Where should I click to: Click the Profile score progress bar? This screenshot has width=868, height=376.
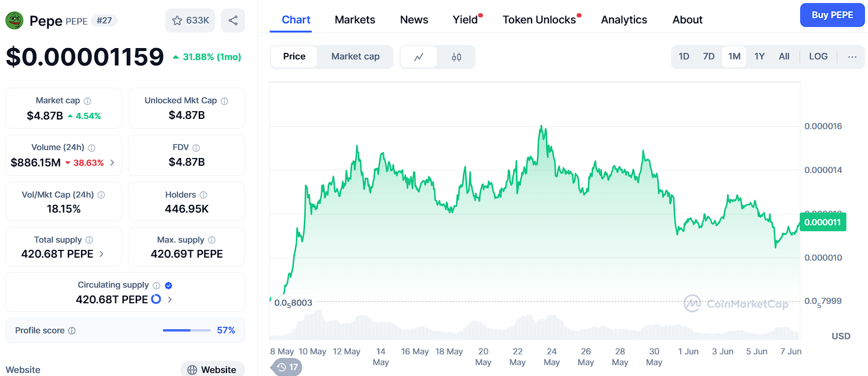click(x=186, y=330)
